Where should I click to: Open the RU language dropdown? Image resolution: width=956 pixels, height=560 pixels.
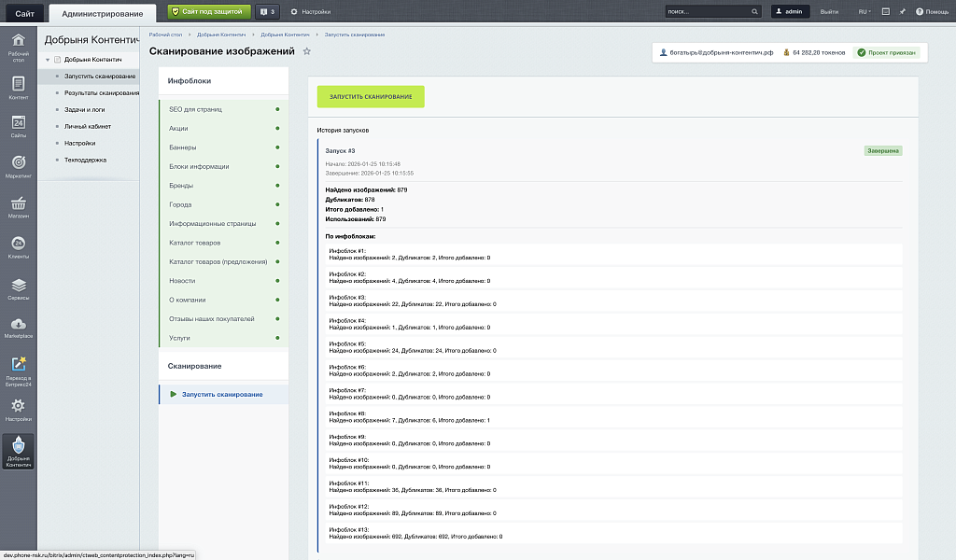click(x=865, y=11)
